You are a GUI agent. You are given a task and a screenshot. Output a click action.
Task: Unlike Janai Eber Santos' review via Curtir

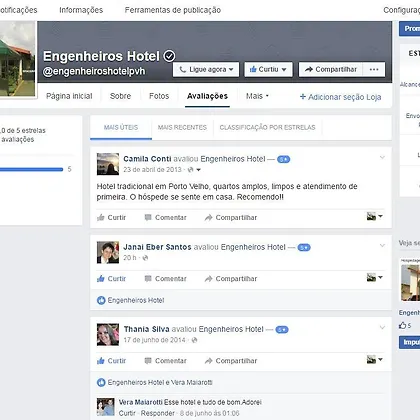(111, 279)
